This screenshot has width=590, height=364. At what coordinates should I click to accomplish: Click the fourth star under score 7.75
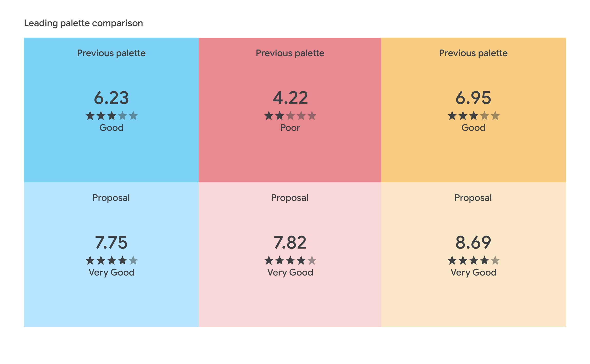[x=122, y=261]
